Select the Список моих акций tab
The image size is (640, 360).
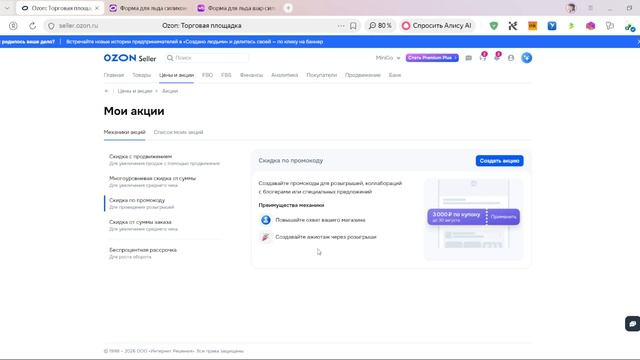click(x=178, y=132)
